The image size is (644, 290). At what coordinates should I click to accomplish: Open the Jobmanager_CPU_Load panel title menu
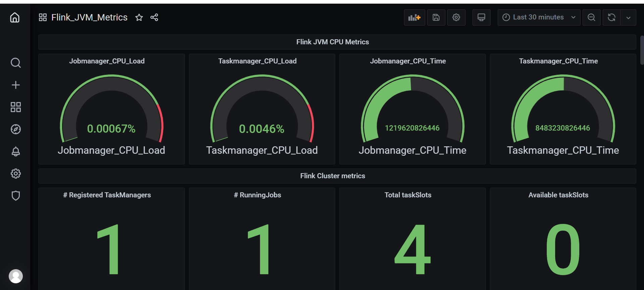(x=107, y=61)
